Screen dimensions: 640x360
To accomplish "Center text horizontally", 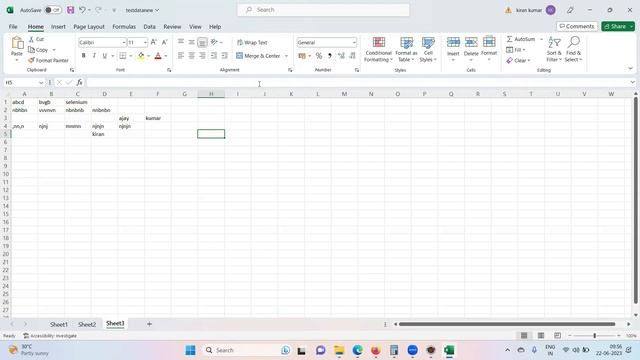I will point(191,56).
